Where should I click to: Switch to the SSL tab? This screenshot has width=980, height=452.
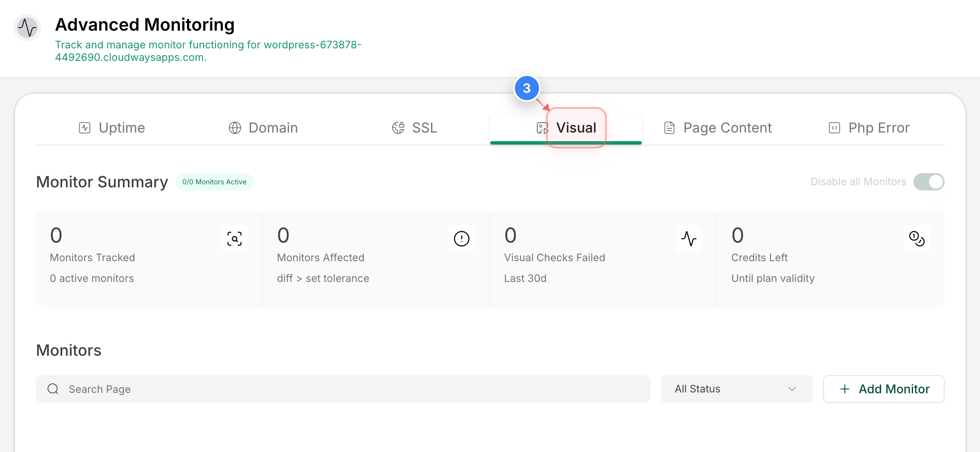tap(415, 128)
